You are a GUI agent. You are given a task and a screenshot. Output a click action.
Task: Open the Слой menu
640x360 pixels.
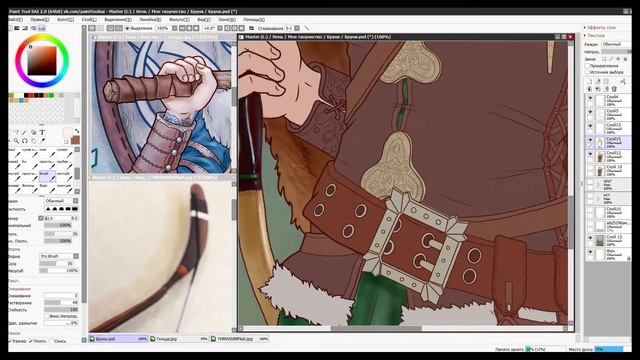pos(89,20)
